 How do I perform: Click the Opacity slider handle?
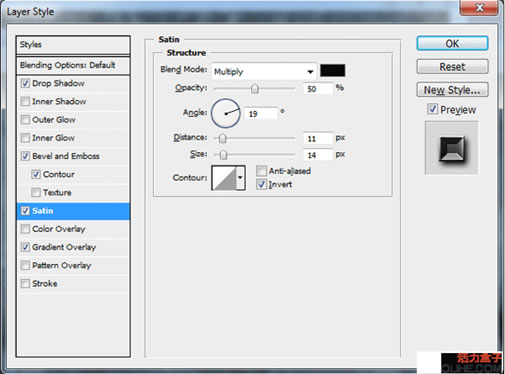pyautogui.click(x=255, y=89)
